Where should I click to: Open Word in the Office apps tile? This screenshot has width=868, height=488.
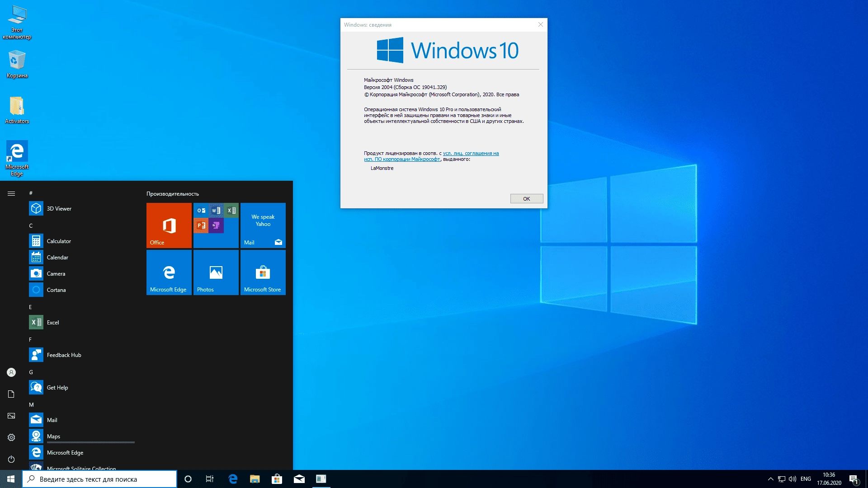[x=216, y=211]
